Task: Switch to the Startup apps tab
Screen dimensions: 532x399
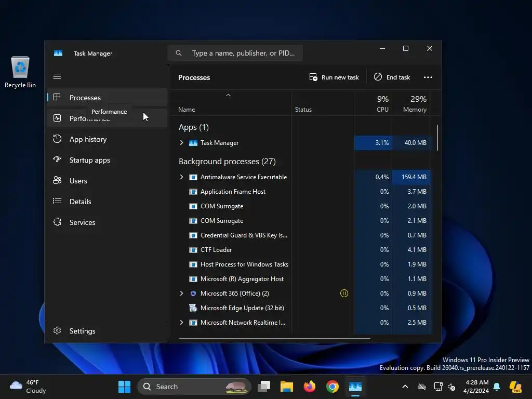Action: 107,160
